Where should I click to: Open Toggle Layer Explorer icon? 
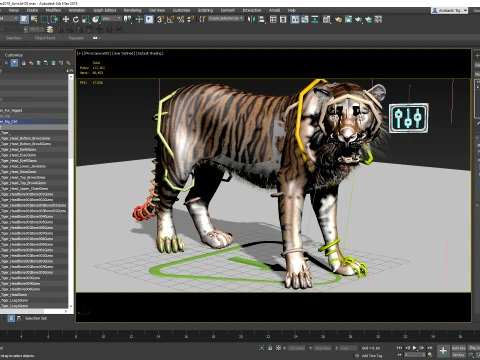283,19
